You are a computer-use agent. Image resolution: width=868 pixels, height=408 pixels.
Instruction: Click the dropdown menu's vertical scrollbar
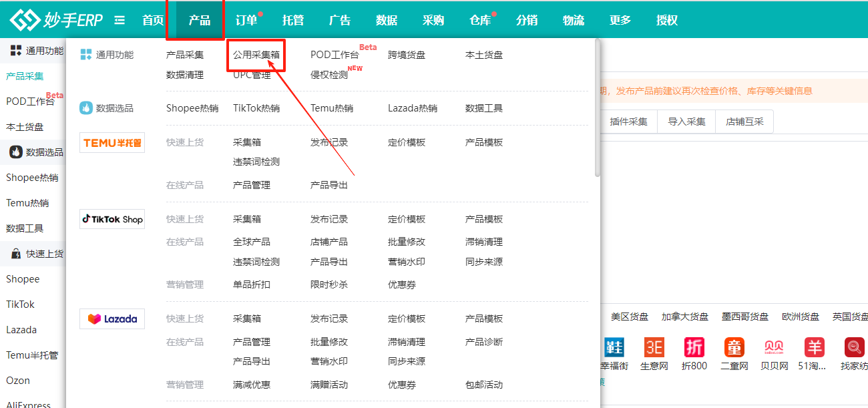597,109
